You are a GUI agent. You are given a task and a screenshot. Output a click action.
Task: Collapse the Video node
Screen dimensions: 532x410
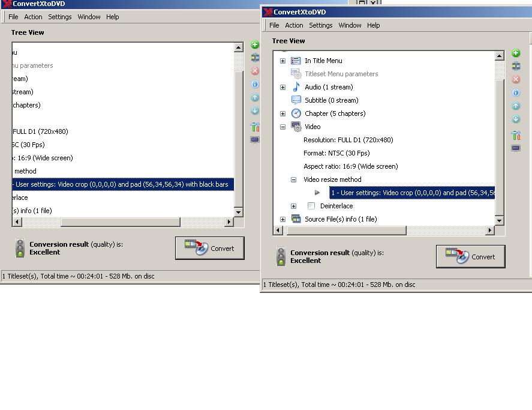(x=282, y=127)
